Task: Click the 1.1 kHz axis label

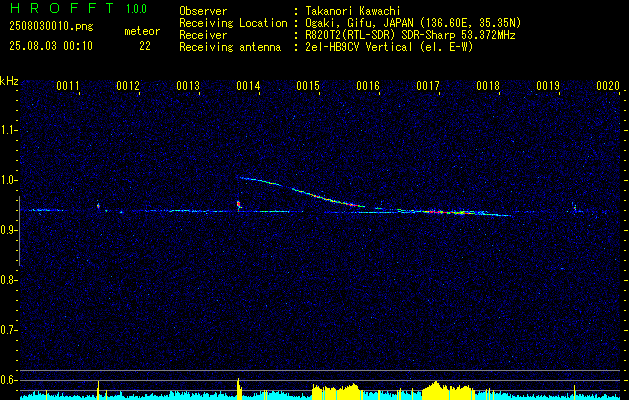Action: point(9,130)
